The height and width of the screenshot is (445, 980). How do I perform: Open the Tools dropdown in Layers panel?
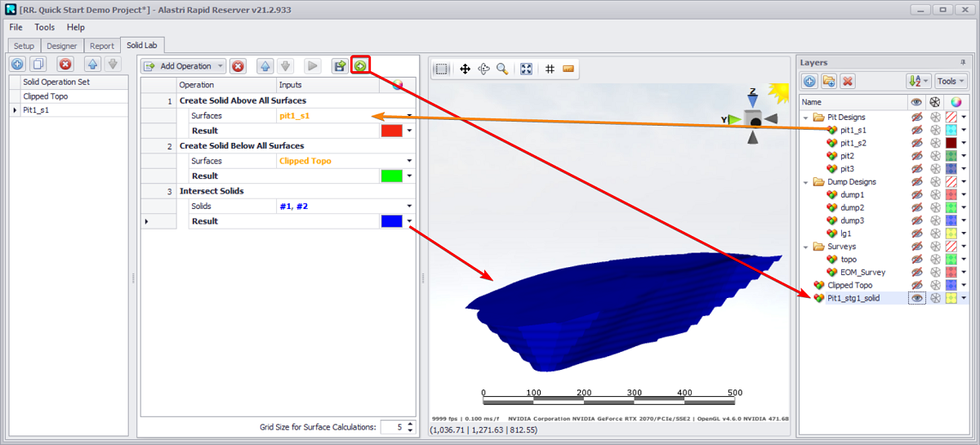click(951, 81)
